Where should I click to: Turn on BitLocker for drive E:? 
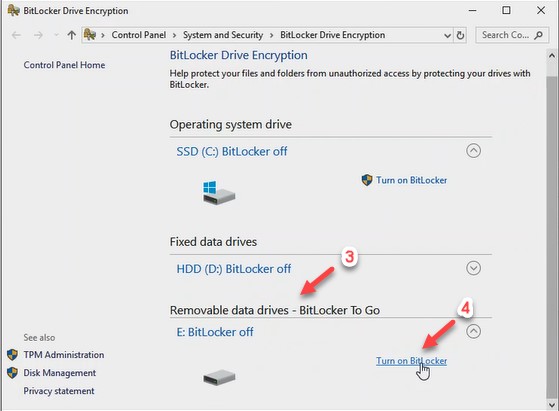coord(411,361)
